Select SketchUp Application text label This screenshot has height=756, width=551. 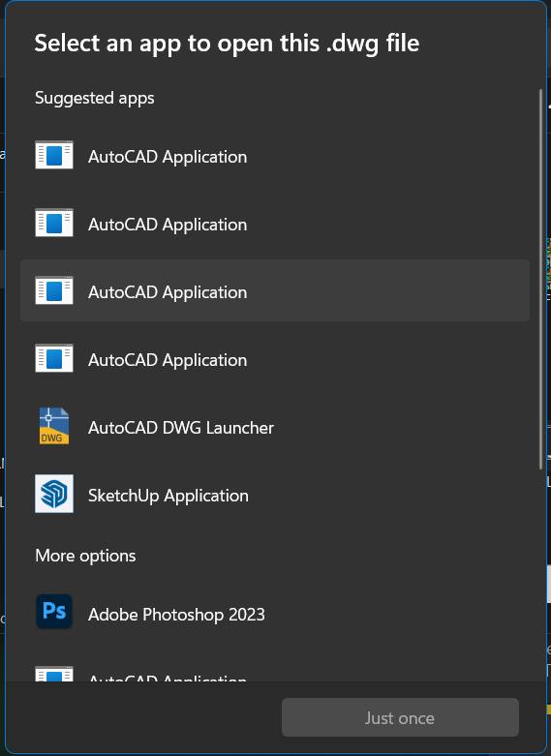pos(168,496)
